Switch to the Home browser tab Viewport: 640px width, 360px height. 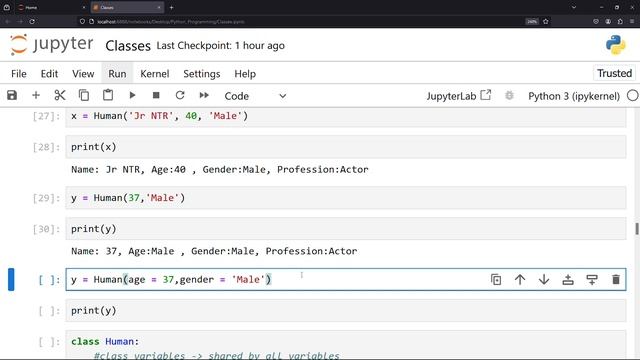(51, 7)
